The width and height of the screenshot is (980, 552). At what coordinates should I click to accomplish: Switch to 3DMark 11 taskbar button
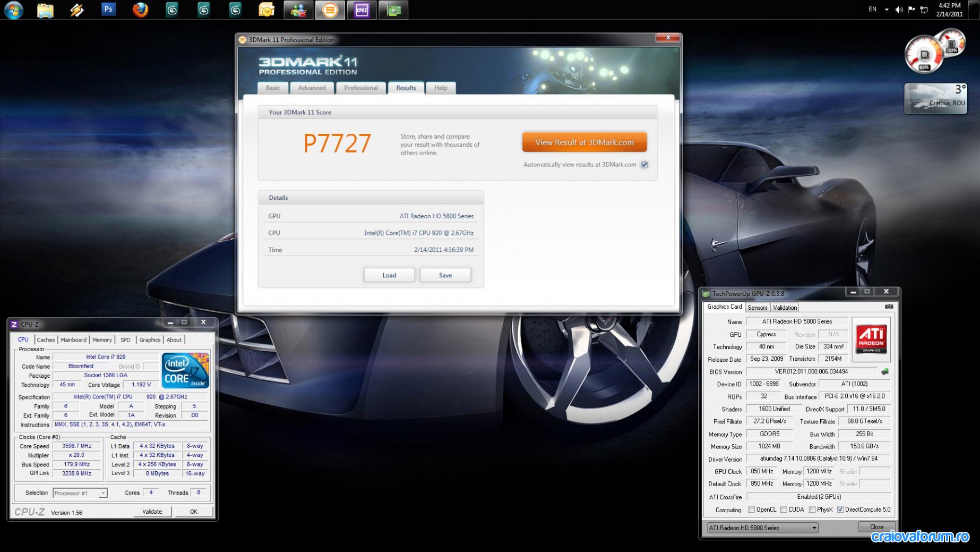click(x=330, y=10)
